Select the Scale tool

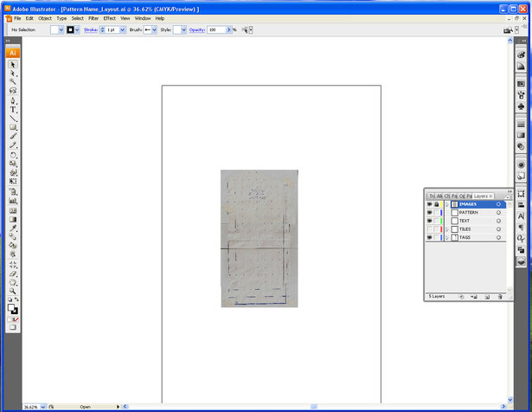point(13,164)
